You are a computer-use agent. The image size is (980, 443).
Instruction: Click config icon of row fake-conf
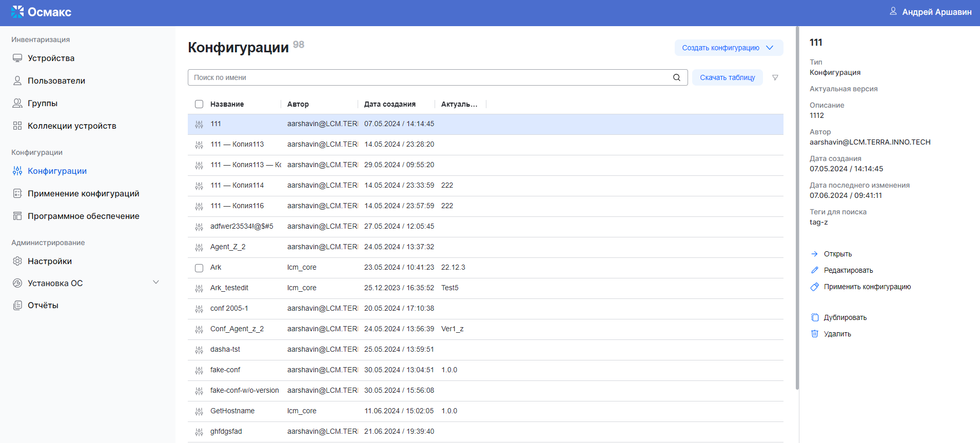coord(199,370)
